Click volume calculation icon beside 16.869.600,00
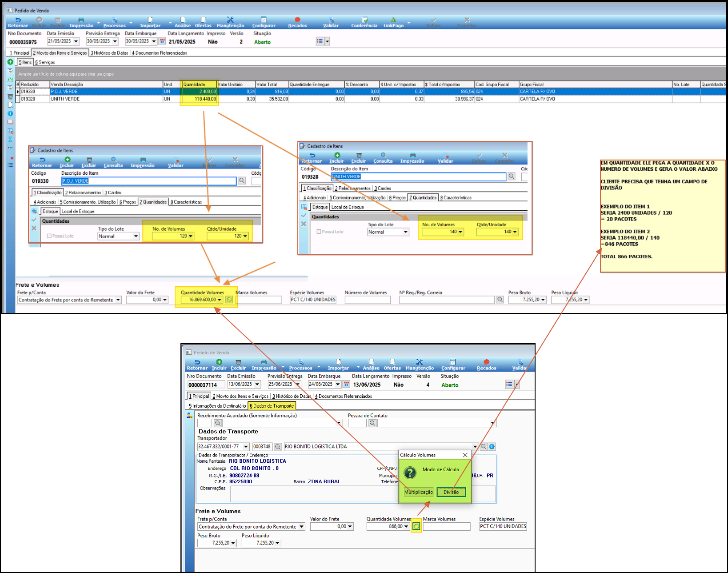Image resolution: width=728 pixels, height=573 pixels. tap(229, 300)
